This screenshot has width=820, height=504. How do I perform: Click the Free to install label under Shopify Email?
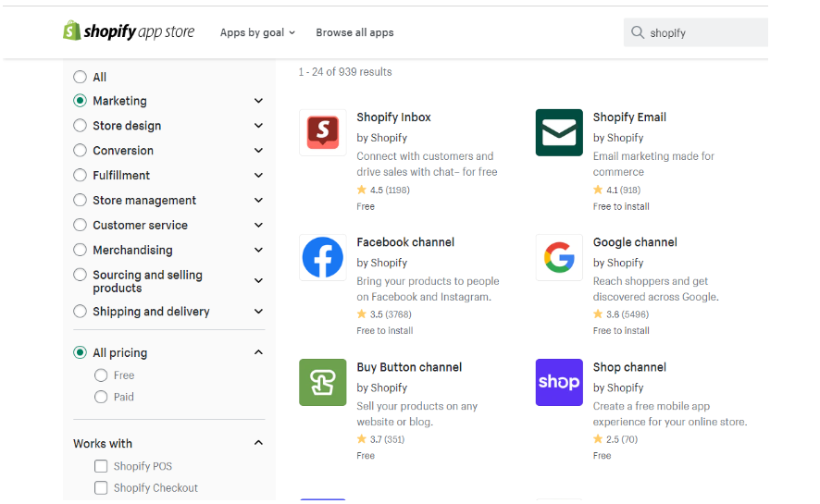coord(621,206)
